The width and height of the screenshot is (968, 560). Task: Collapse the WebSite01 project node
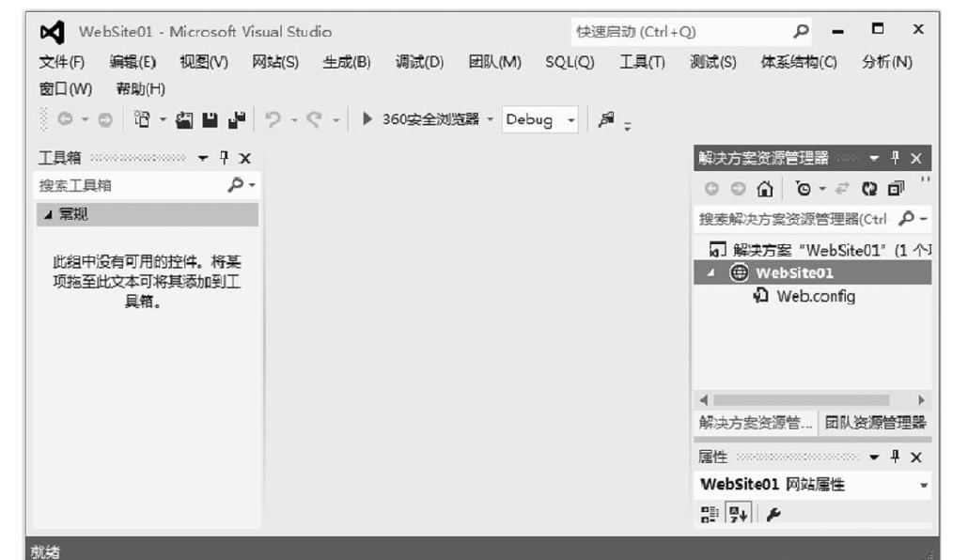(x=710, y=272)
